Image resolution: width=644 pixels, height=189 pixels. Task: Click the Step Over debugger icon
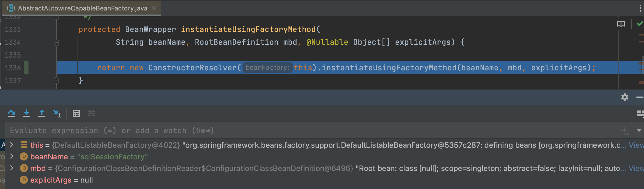pos(12,113)
